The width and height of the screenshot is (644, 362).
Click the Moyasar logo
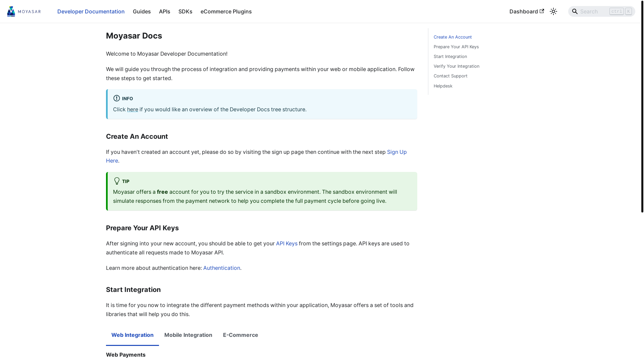[24, 11]
